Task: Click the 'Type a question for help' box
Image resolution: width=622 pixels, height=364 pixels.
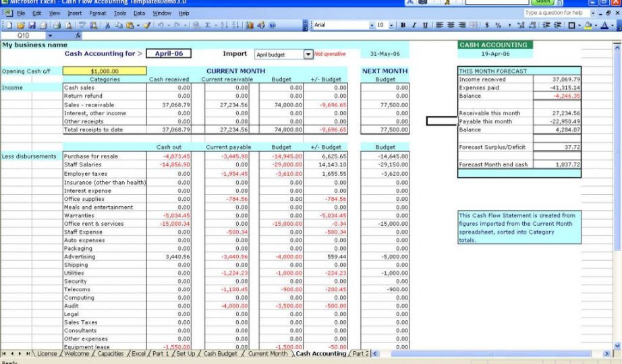Action: pyautogui.click(x=555, y=13)
